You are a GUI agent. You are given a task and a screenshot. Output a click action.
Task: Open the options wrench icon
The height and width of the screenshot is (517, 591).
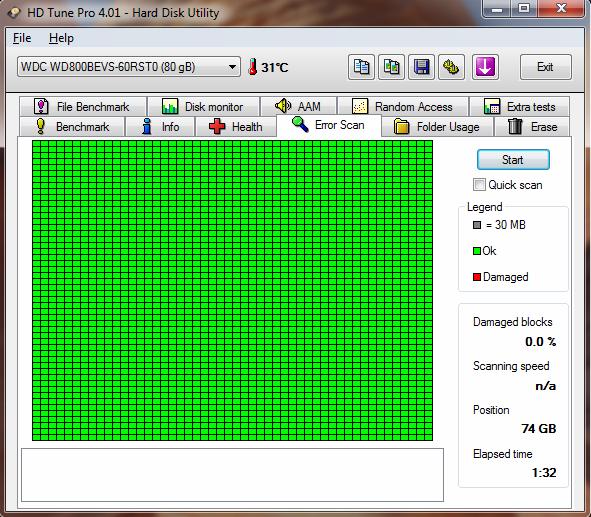451,67
